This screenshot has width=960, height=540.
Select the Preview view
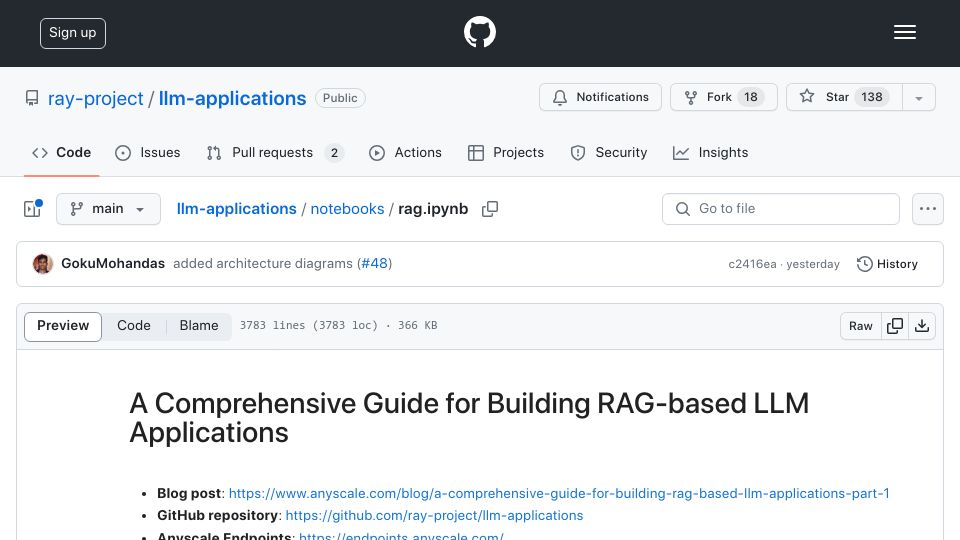coord(63,326)
